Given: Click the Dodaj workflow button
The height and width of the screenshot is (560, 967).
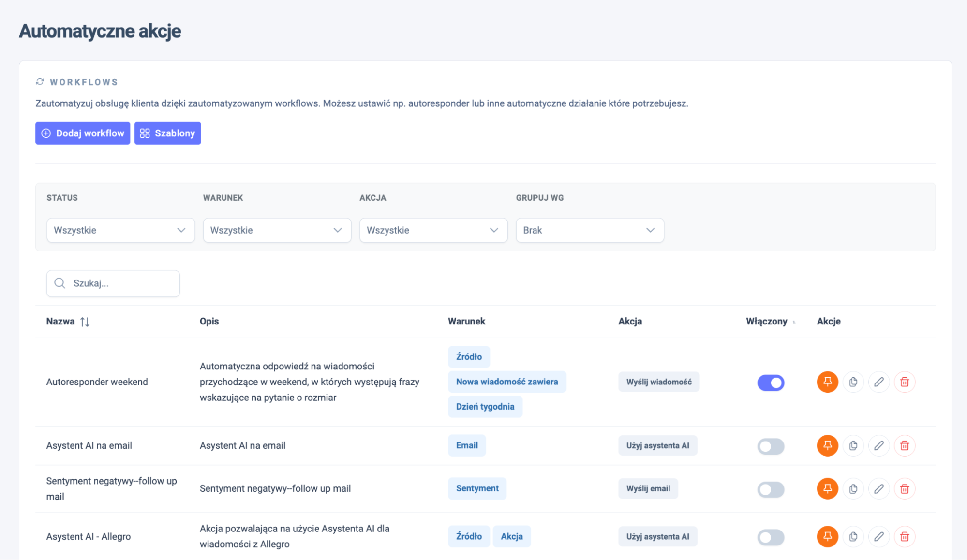Looking at the screenshot, I should (83, 133).
